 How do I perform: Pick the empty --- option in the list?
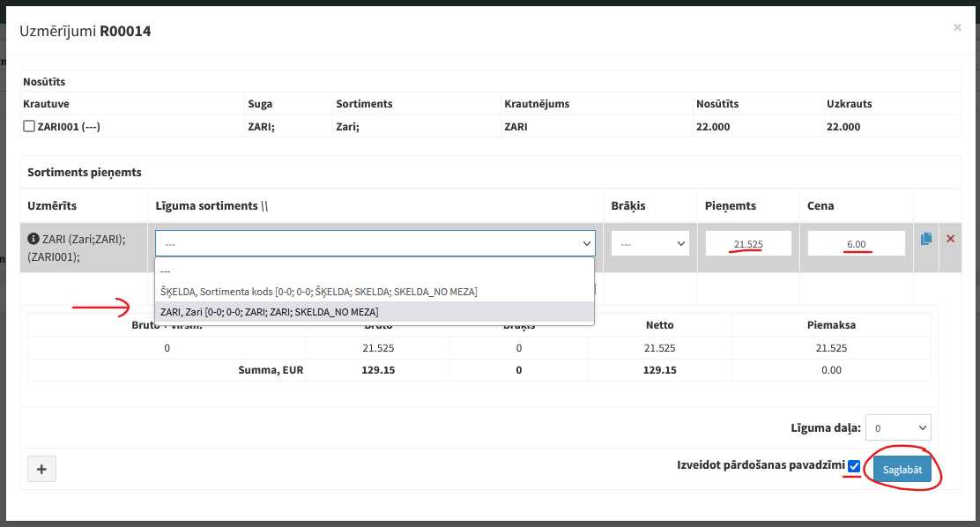(x=166, y=271)
